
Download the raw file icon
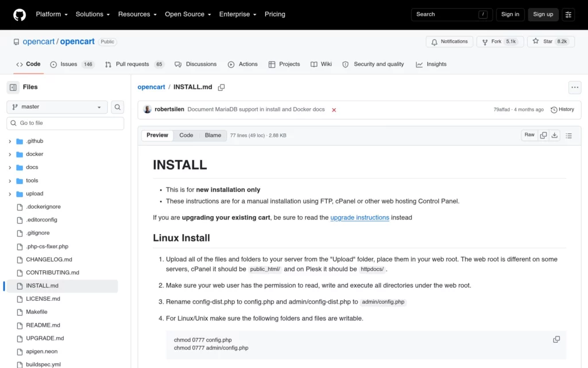tap(554, 135)
